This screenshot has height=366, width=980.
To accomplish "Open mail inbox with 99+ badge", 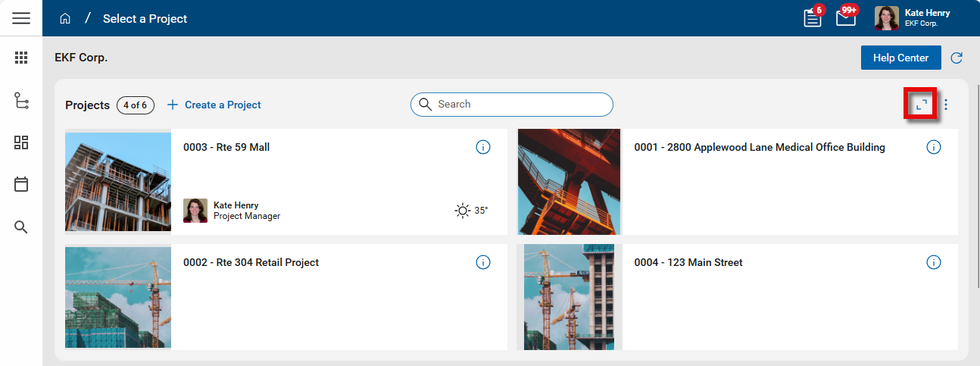I will (846, 18).
